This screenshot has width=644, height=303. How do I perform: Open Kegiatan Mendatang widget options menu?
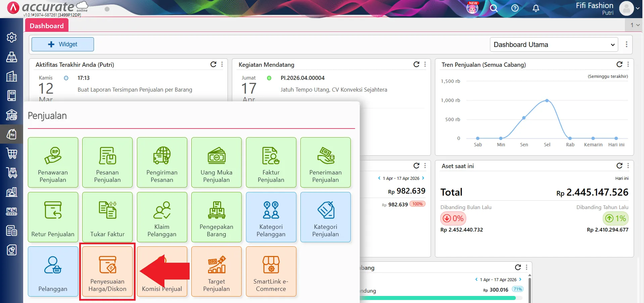pos(425,64)
